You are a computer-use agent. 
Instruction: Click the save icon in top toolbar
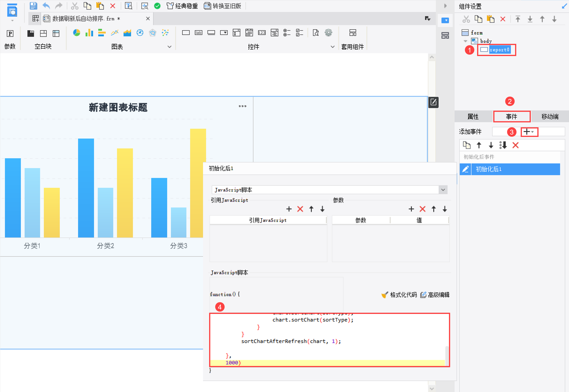click(33, 6)
